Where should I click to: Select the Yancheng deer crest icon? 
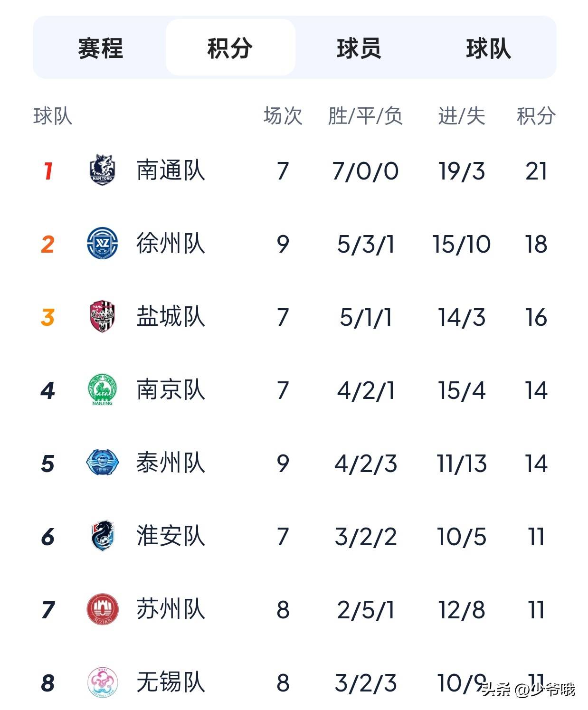102,316
